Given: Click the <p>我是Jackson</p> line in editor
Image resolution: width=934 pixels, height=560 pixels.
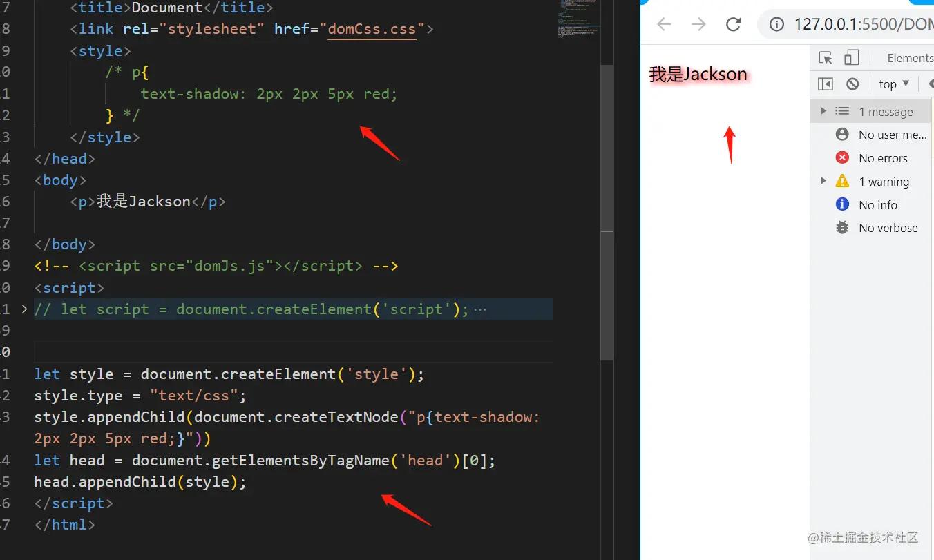Looking at the screenshot, I should 148,202.
